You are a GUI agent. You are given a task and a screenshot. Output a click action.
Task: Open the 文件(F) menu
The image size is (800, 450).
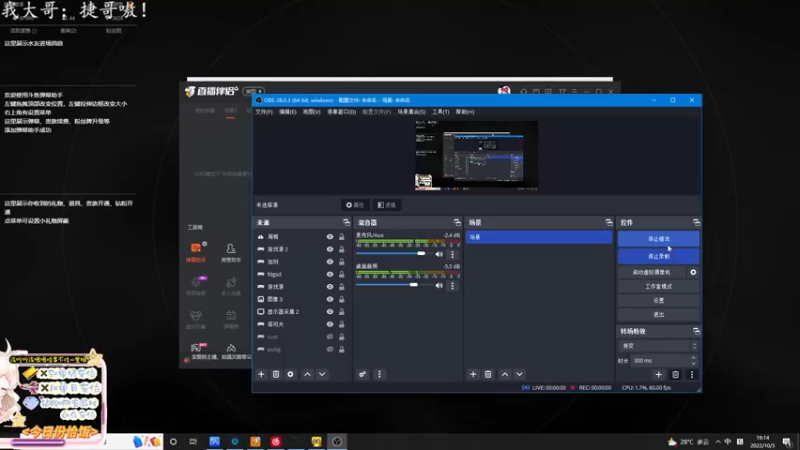click(x=264, y=112)
